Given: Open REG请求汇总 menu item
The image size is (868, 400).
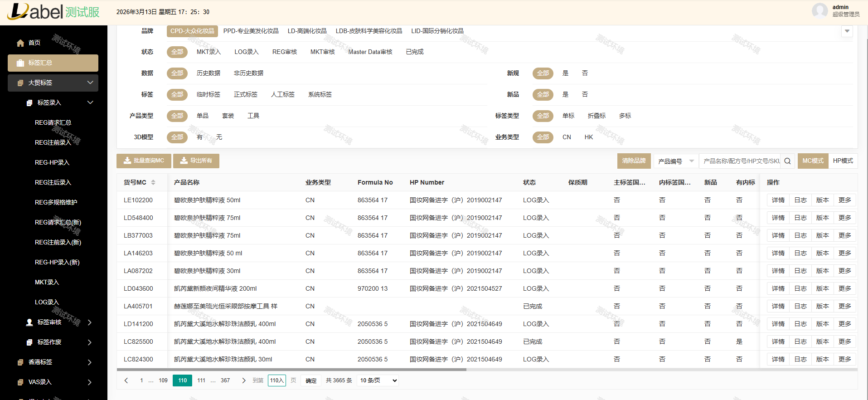Looking at the screenshot, I should coord(53,122).
